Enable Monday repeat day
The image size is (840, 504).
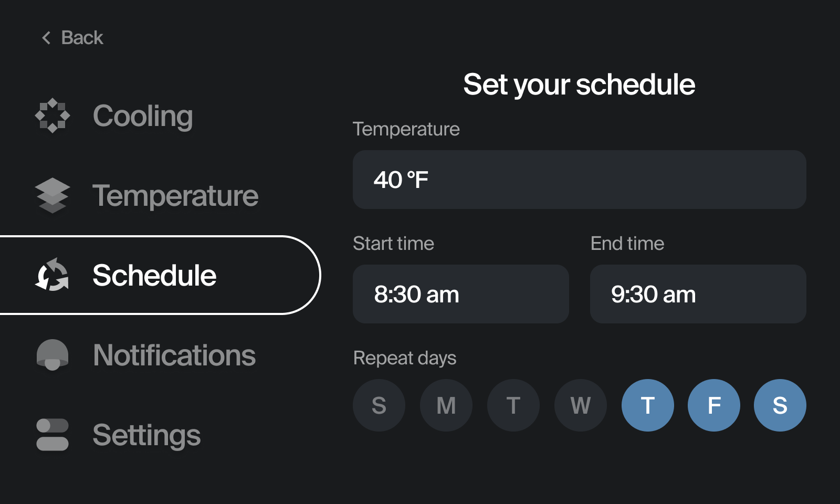pyautogui.click(x=446, y=405)
